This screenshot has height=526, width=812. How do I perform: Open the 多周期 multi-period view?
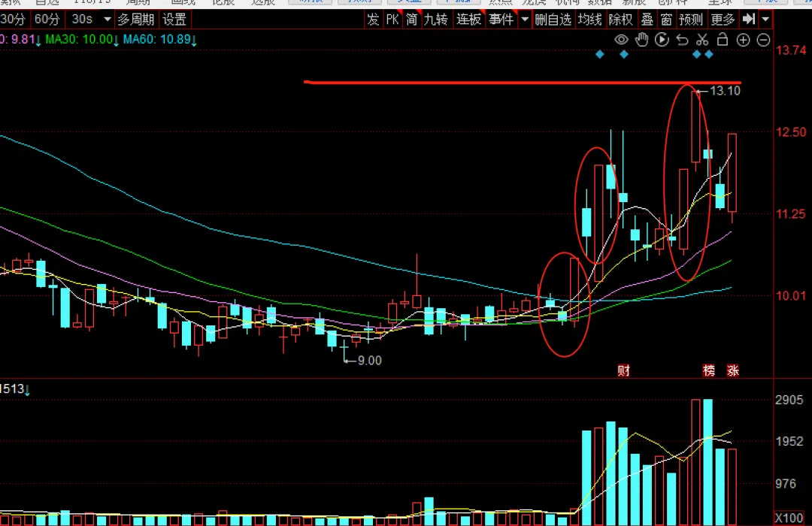[135, 20]
